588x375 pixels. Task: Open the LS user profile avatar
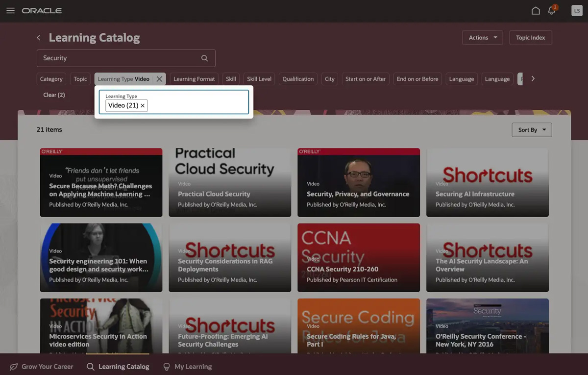click(577, 11)
